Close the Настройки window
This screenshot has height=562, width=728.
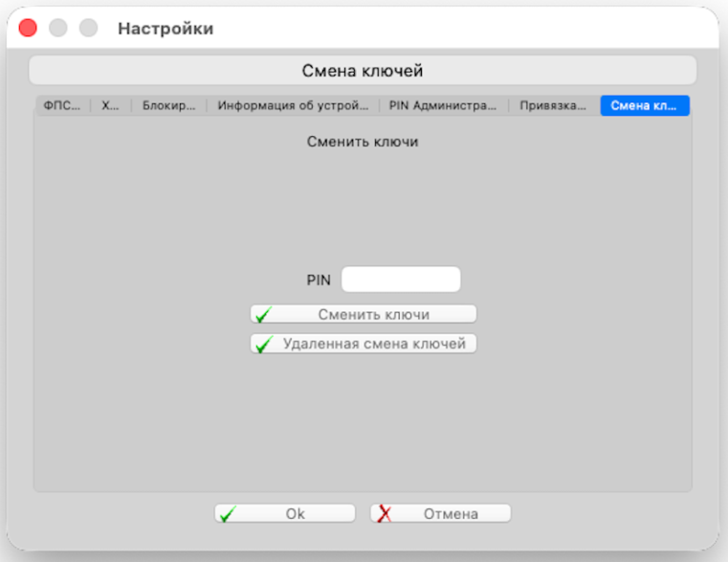click(x=28, y=28)
